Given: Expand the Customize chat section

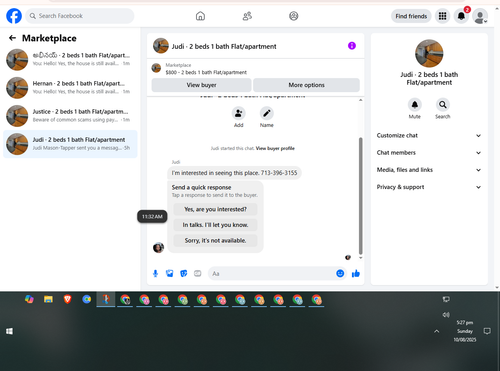Looking at the screenshot, I should click(x=429, y=135).
